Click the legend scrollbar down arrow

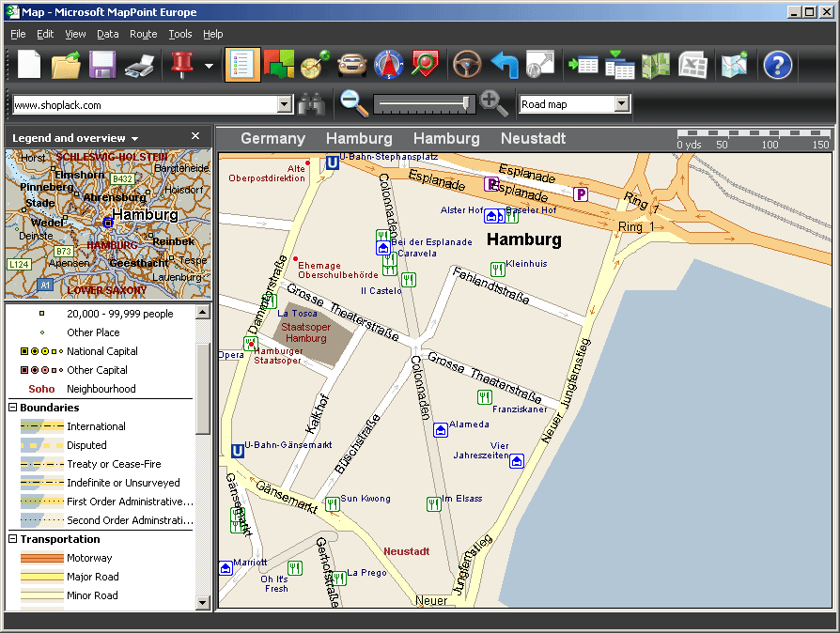coord(203,602)
